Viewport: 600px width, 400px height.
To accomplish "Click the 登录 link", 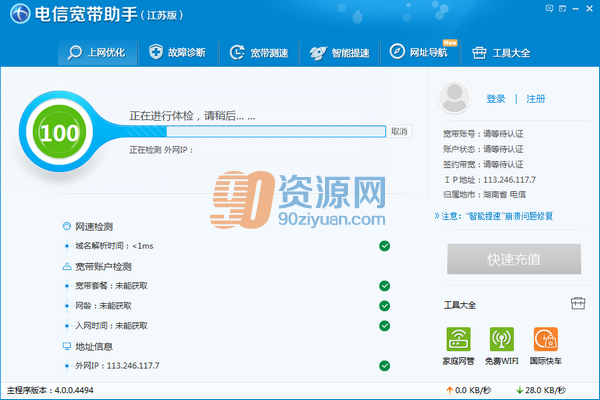I will [x=496, y=99].
